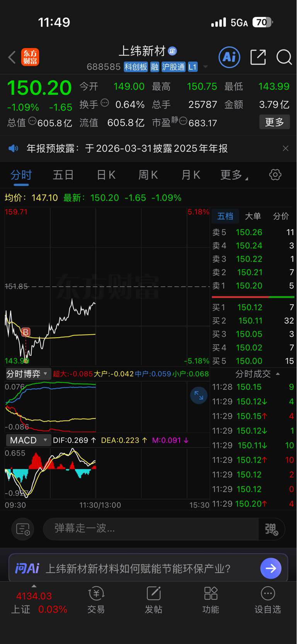
Task: Close the 年报预披露 notice banner
Action: pyautogui.click(x=285, y=149)
